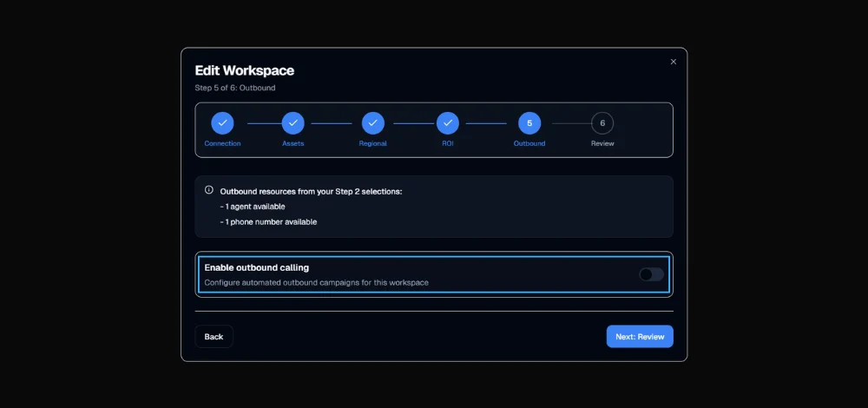Select the Assets step checkmark circle
The width and height of the screenshot is (868, 408).
tap(293, 123)
